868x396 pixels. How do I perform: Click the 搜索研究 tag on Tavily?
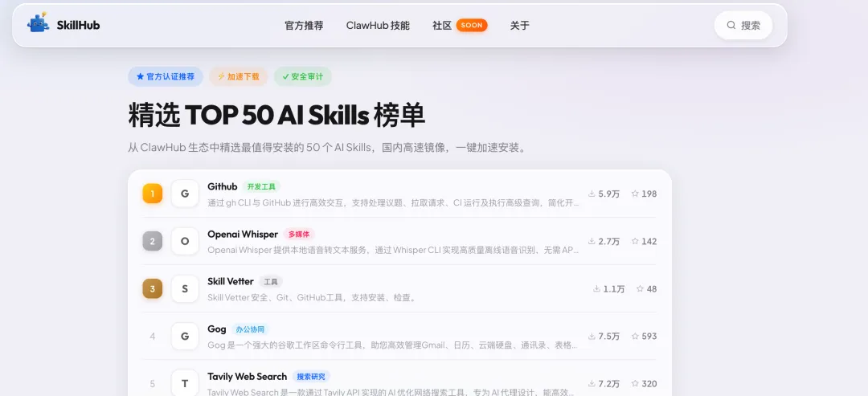pos(311,378)
